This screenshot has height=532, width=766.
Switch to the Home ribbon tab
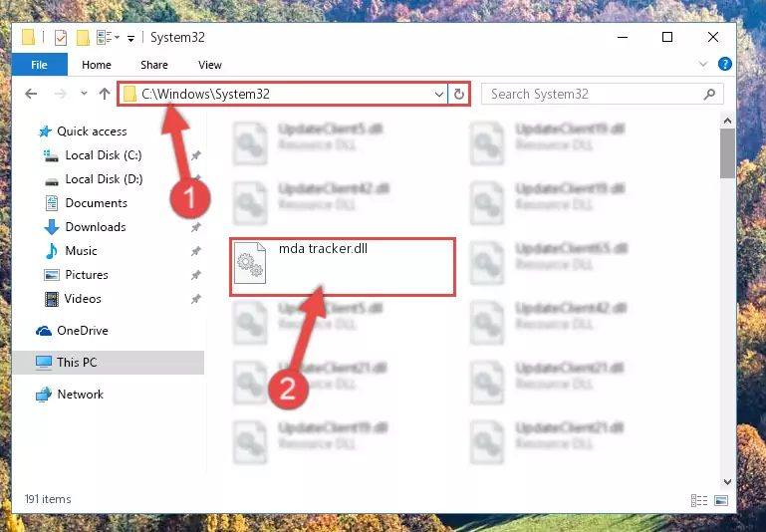(97, 65)
